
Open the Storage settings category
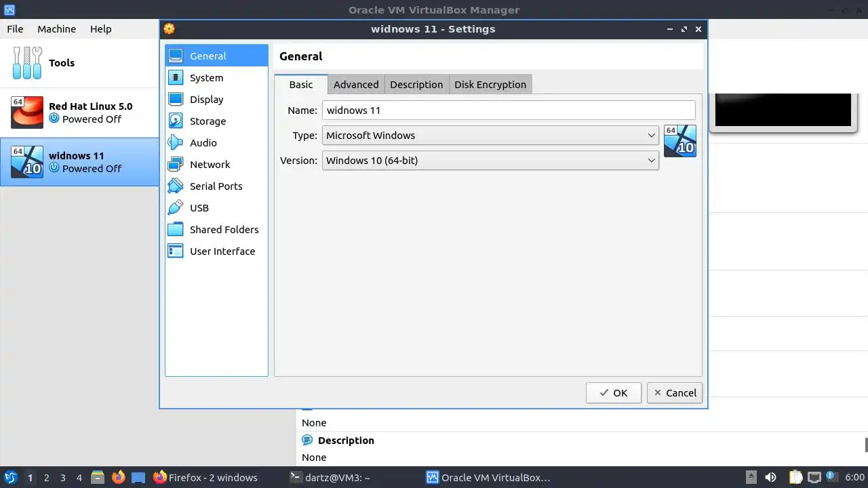216,121
